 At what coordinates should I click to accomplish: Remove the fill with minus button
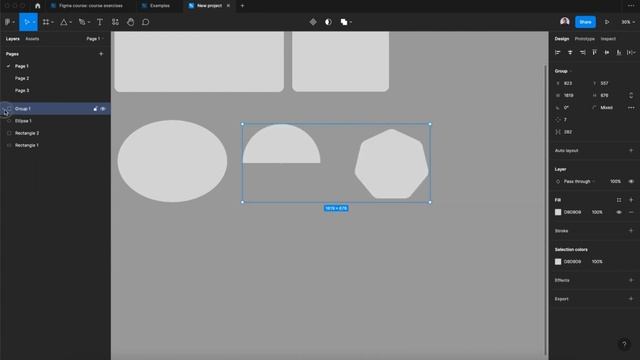[631, 212]
